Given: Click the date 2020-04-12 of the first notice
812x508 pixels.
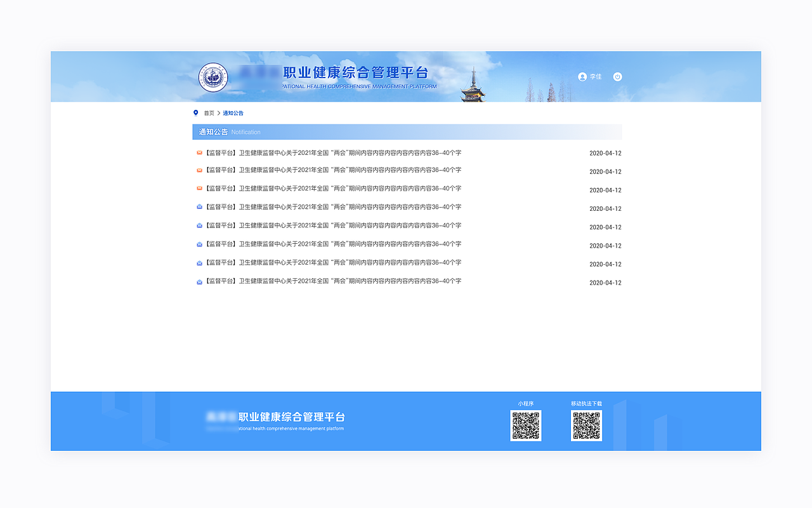Looking at the screenshot, I should click(x=605, y=153).
